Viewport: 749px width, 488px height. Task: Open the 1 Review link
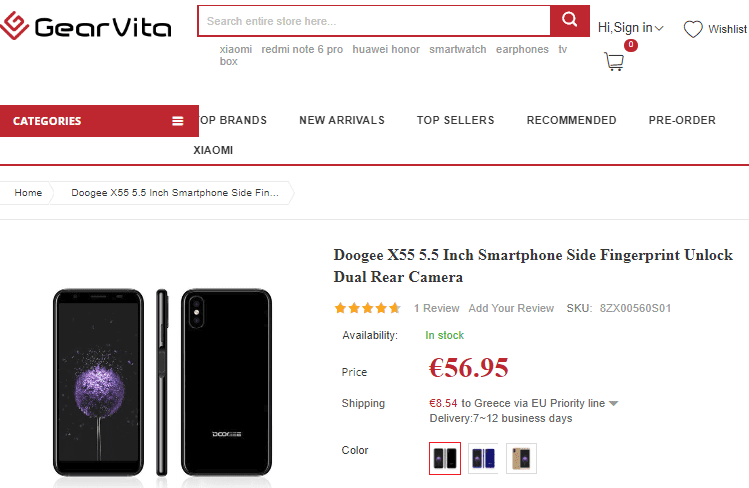pos(437,308)
